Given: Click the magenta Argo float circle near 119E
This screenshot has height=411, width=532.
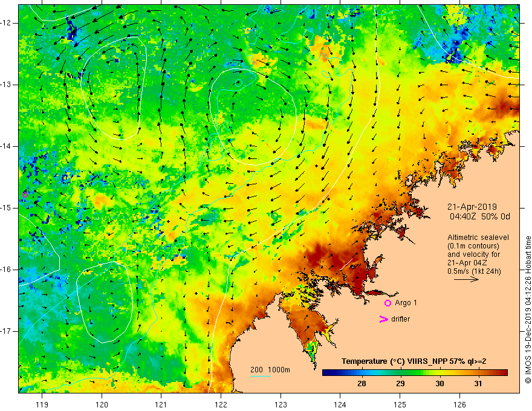Looking at the screenshot, I should tap(25, 195).
